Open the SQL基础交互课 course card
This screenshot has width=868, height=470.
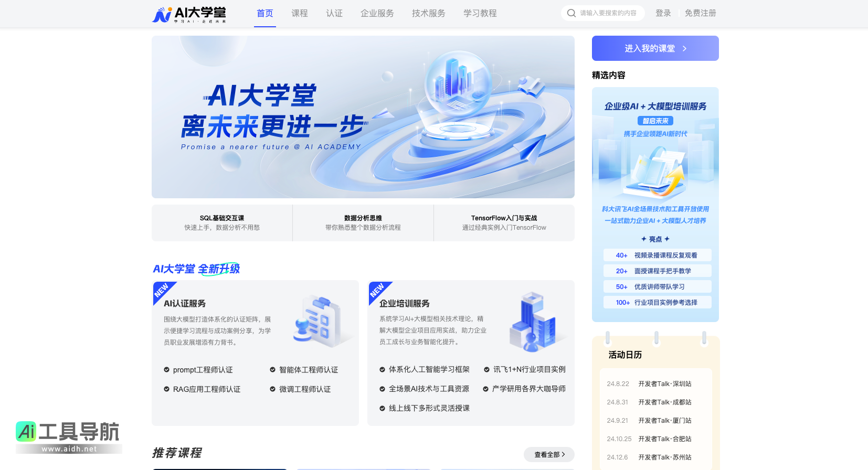[222, 223]
